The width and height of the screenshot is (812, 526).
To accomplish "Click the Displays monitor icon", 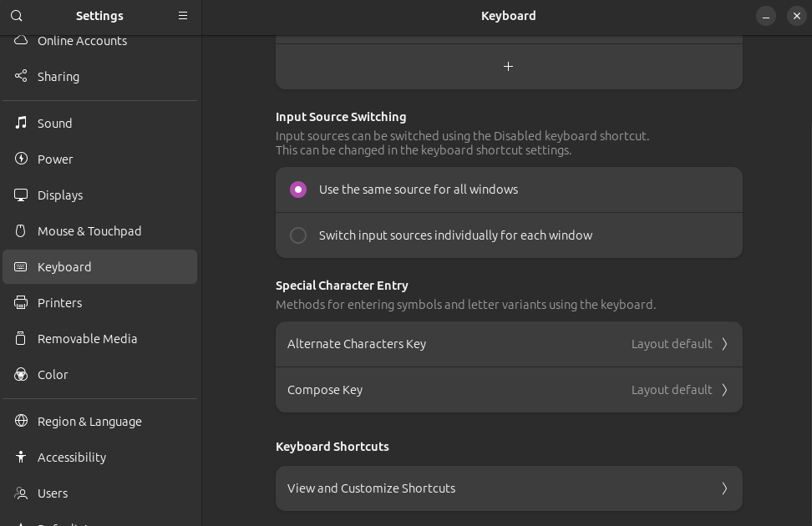I will tap(21, 195).
